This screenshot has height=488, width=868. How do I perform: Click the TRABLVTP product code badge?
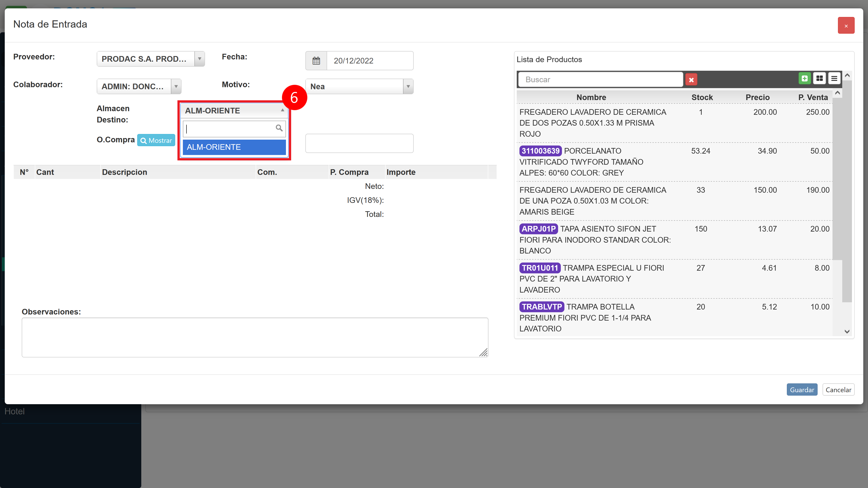[542, 307]
